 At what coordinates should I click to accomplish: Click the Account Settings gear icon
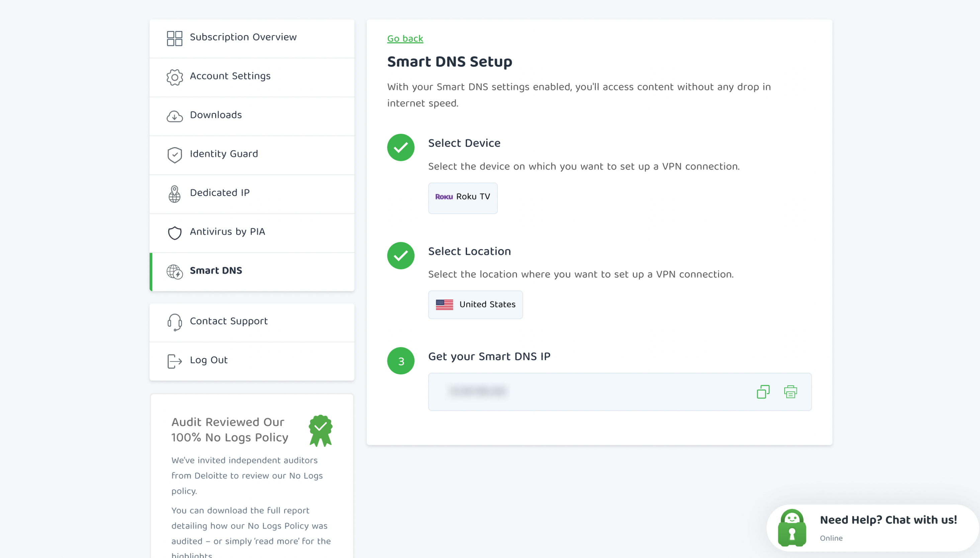tap(174, 77)
